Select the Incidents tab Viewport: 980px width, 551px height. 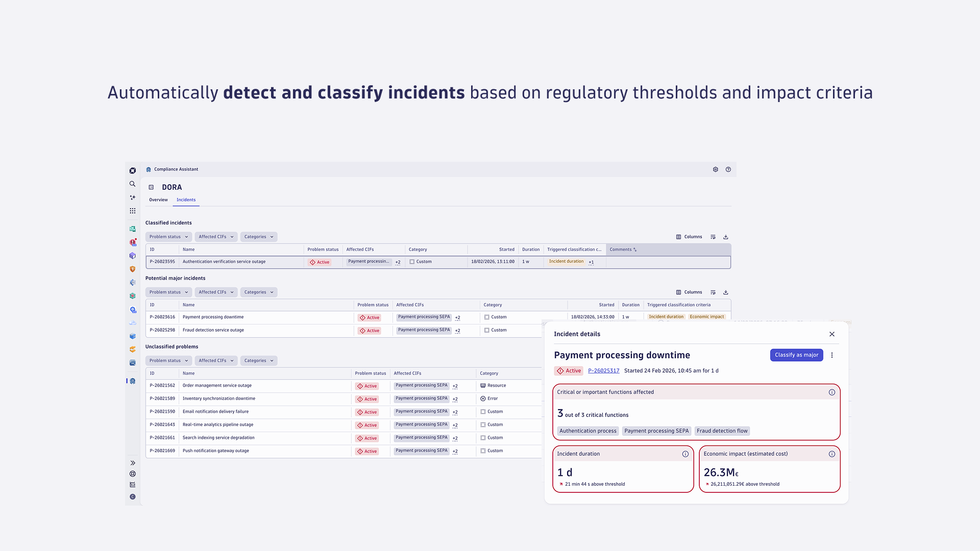click(186, 199)
